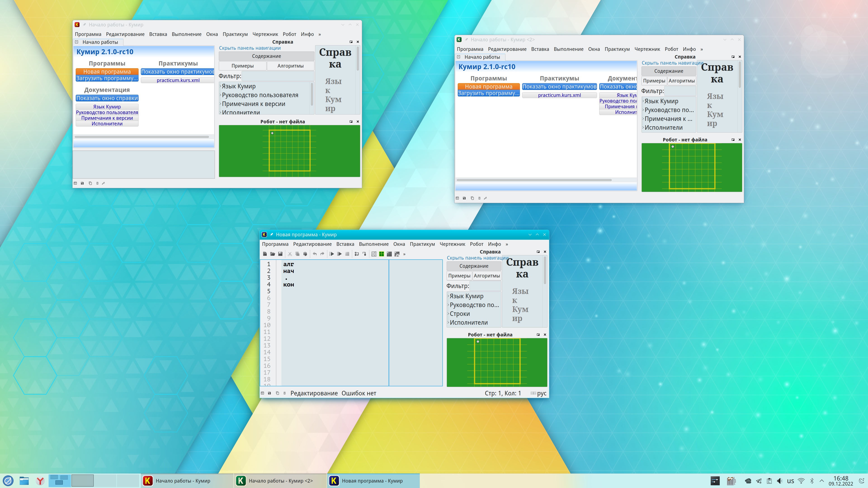Click the open folder toolbar icon
868x488 pixels.
tap(273, 254)
